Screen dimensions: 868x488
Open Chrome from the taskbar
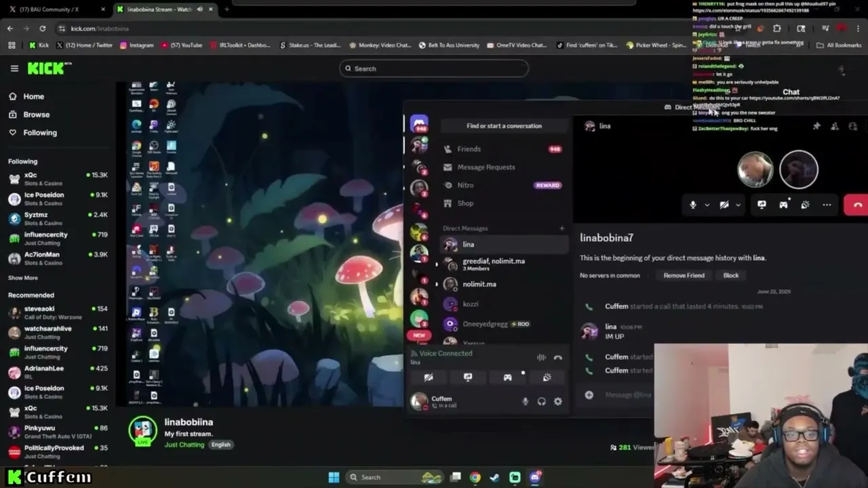tap(475, 477)
